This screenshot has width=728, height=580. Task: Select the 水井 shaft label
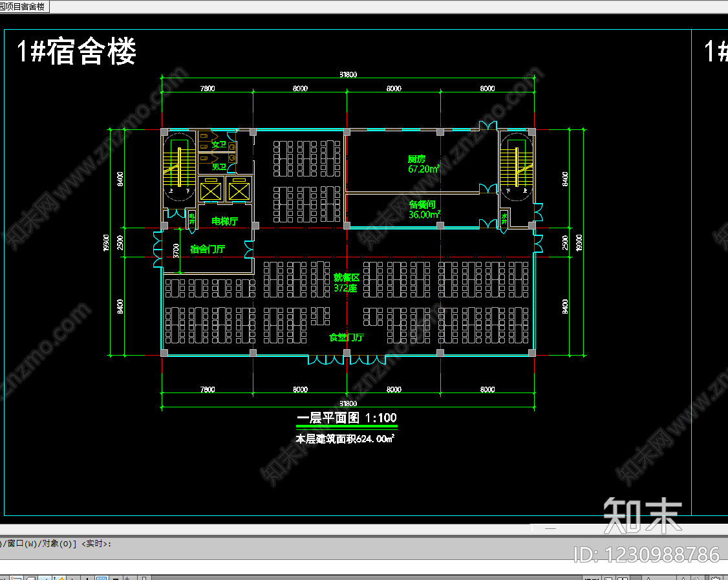click(x=504, y=219)
